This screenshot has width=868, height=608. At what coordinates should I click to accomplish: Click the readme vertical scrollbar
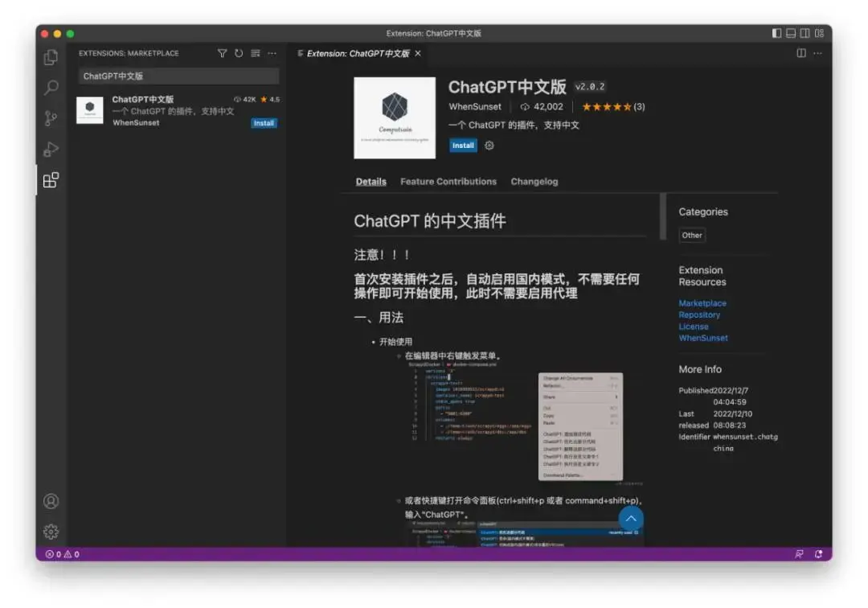[x=662, y=216]
